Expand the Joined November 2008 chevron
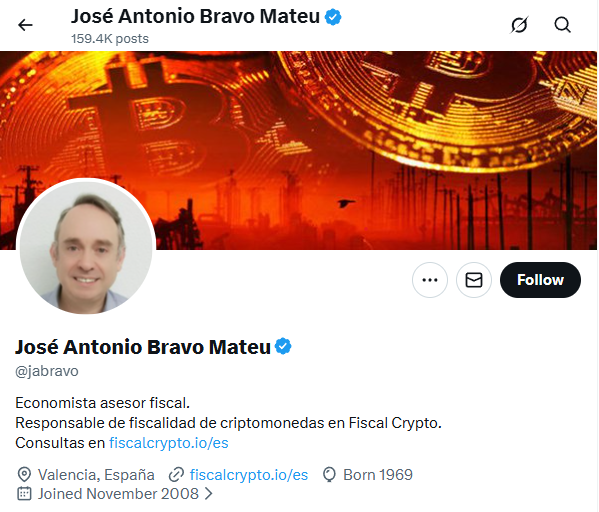 point(208,494)
